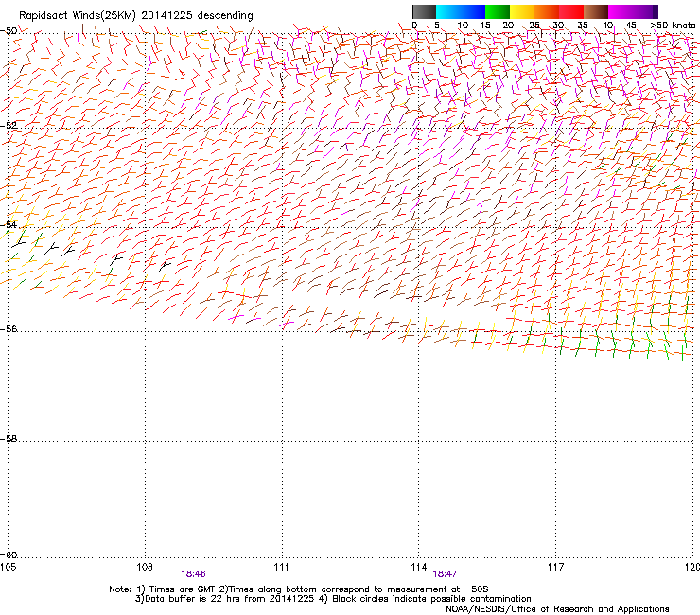Click the purple time stamp '18:48'

click(193, 574)
